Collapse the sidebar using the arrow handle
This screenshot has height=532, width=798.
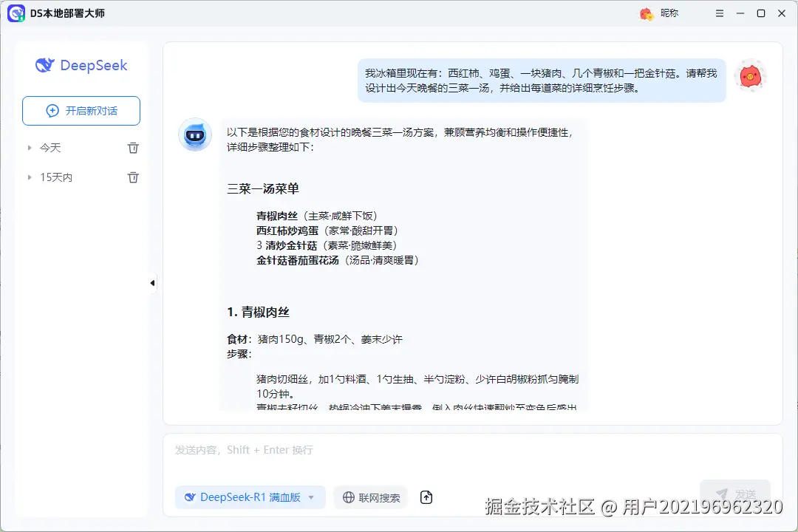152,282
